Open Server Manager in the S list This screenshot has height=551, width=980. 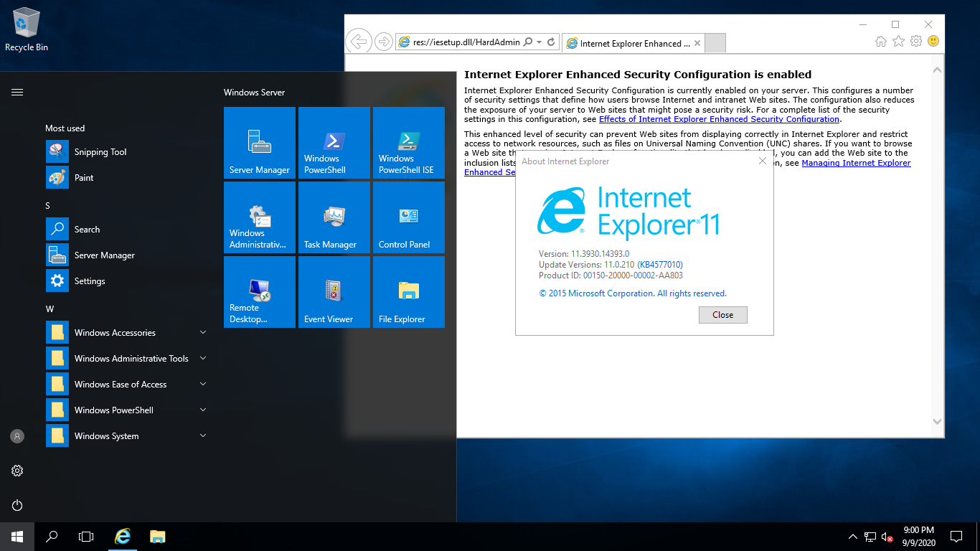point(126,255)
